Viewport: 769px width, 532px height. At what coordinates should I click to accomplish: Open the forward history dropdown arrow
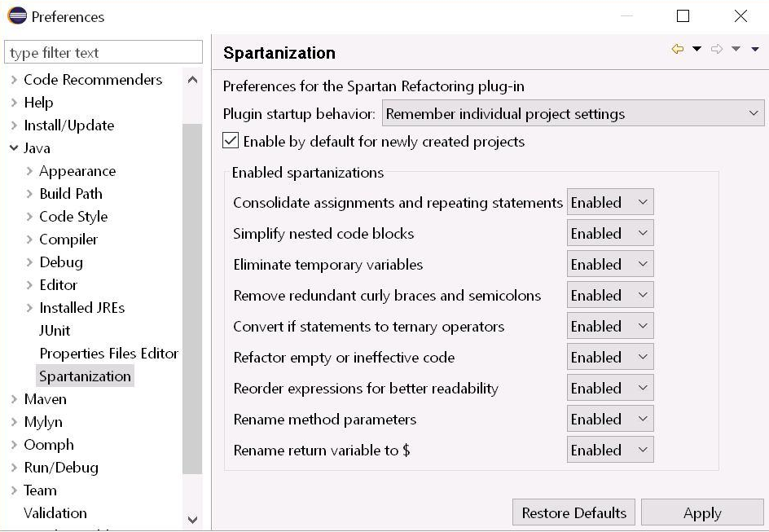coord(736,50)
